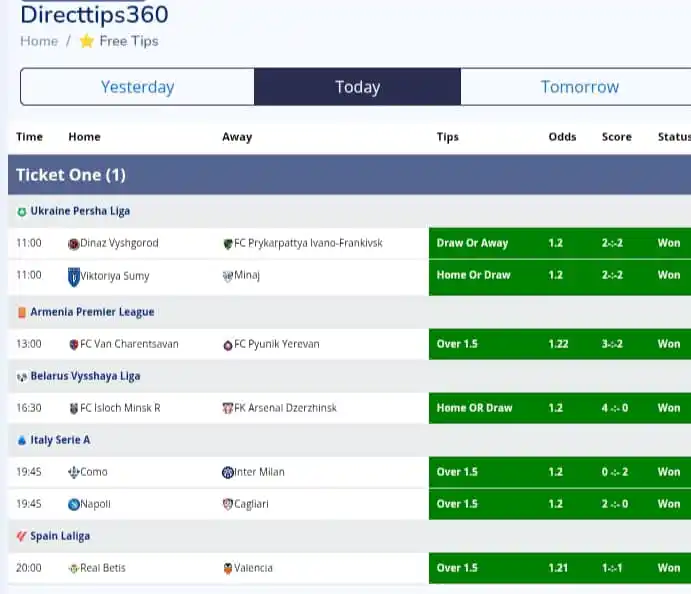Click the Dinaz Vyshgorod team crest
This screenshot has width=691, height=594.
click(74, 244)
